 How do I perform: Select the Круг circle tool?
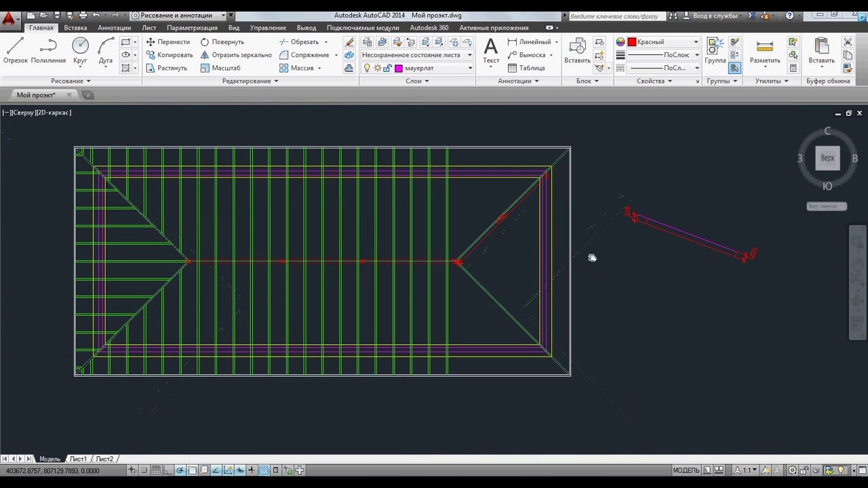point(80,51)
